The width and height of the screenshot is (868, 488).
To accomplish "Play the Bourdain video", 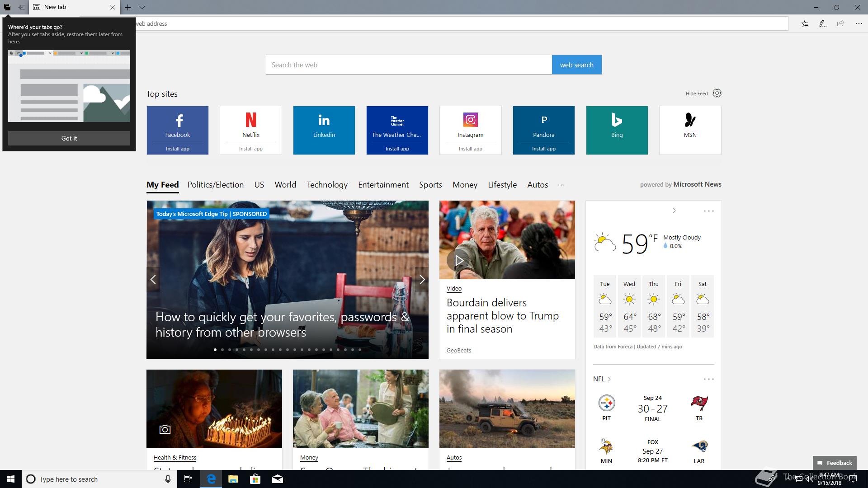I will pyautogui.click(x=459, y=261).
